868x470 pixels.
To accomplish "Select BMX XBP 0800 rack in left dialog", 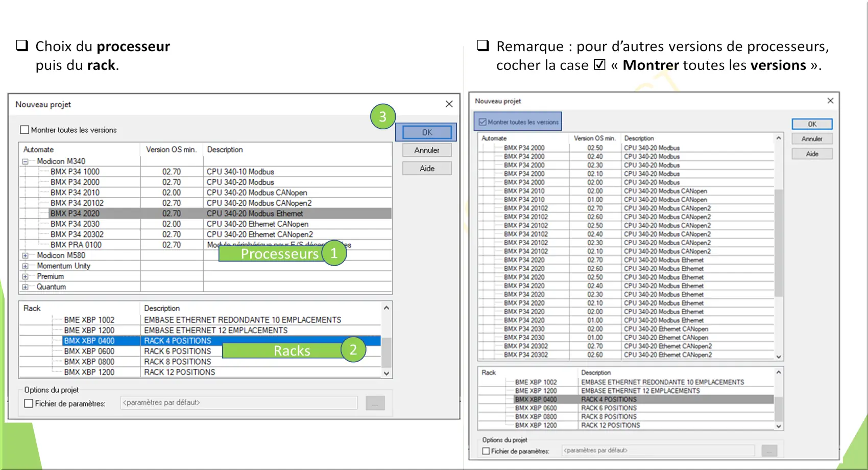I will tap(89, 362).
